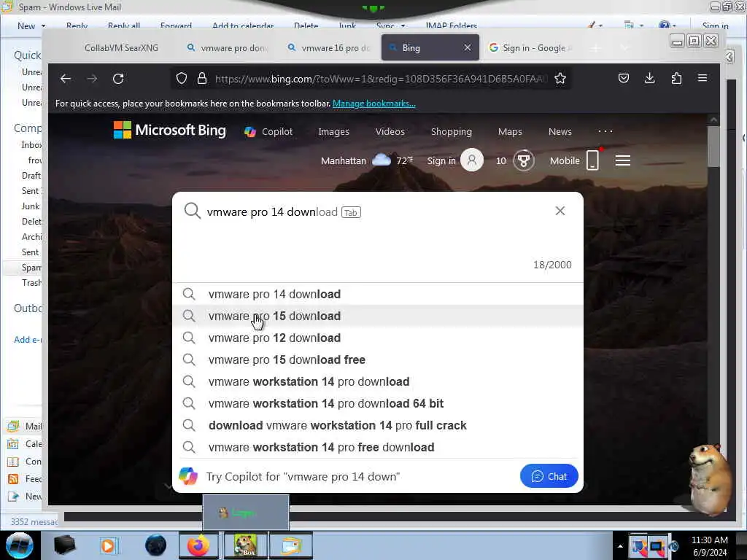Select suggestion workstation 14 pro free download
747x560 pixels.
point(378,448)
